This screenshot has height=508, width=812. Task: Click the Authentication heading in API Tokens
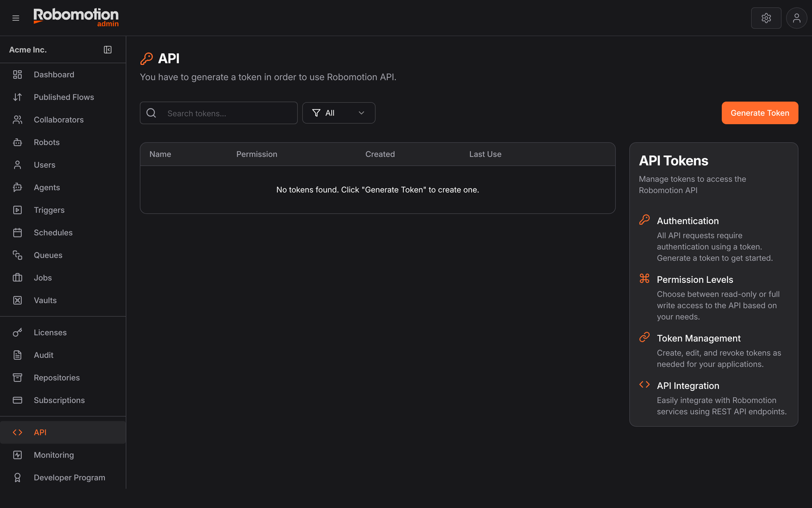click(x=688, y=221)
